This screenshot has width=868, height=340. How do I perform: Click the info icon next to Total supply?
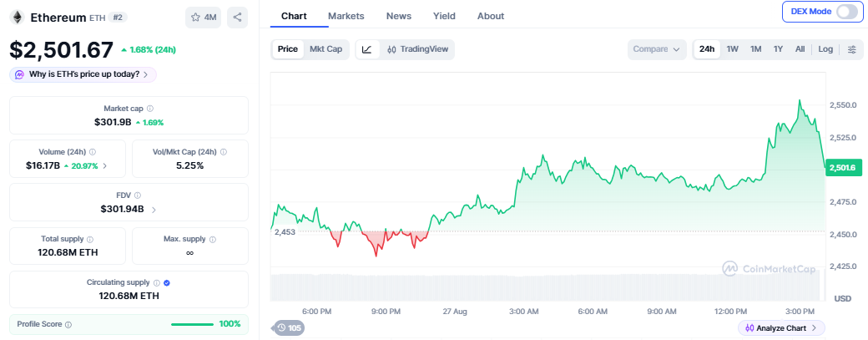[x=90, y=239]
